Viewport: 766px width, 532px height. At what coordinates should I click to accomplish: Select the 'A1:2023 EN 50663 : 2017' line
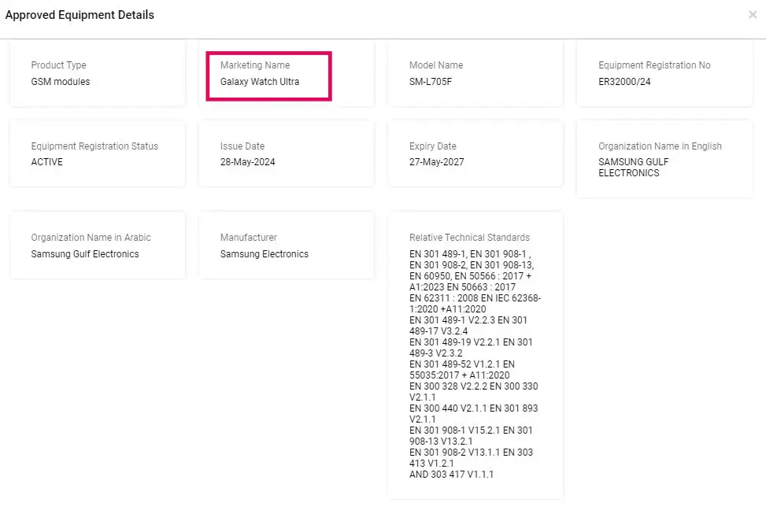point(463,287)
